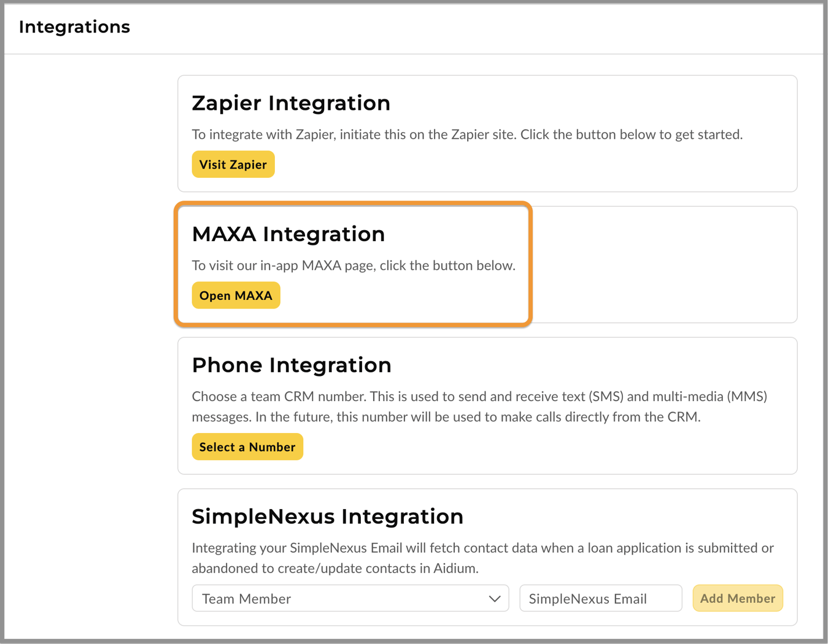Click inside the SimpleNexus Email field
The image size is (828, 644).
[x=600, y=598]
